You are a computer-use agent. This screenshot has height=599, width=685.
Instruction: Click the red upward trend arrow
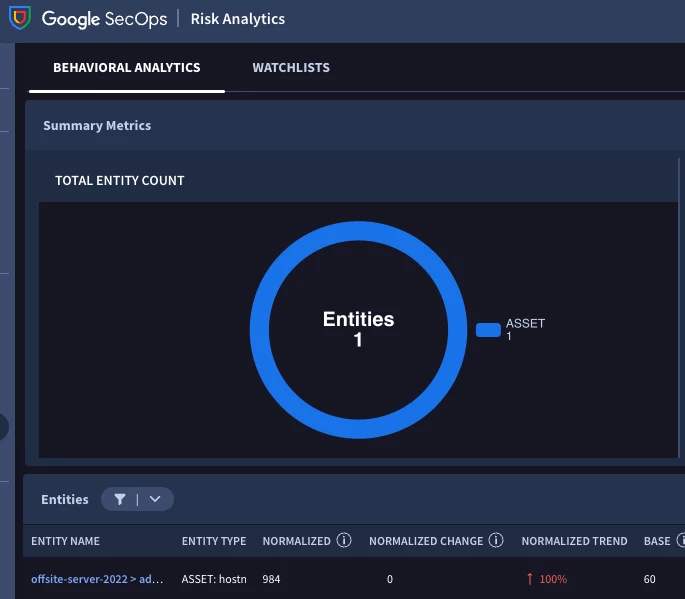coord(530,579)
